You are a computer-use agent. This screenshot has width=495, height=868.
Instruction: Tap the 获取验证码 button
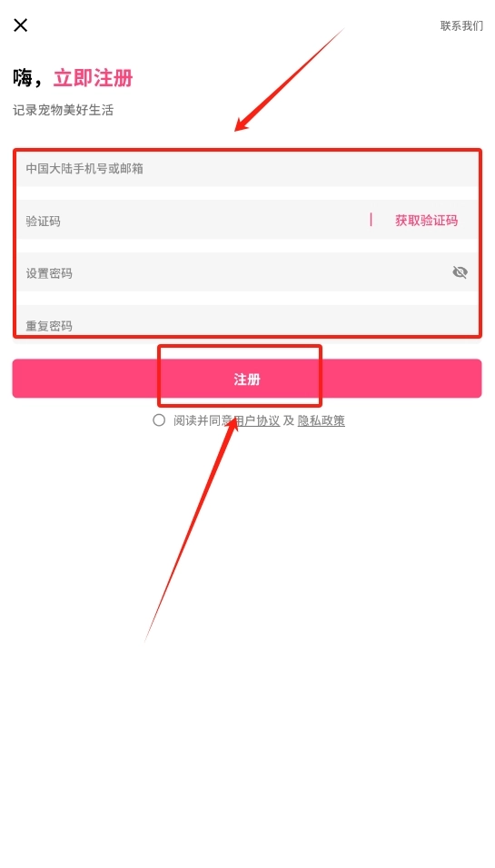coord(426,221)
